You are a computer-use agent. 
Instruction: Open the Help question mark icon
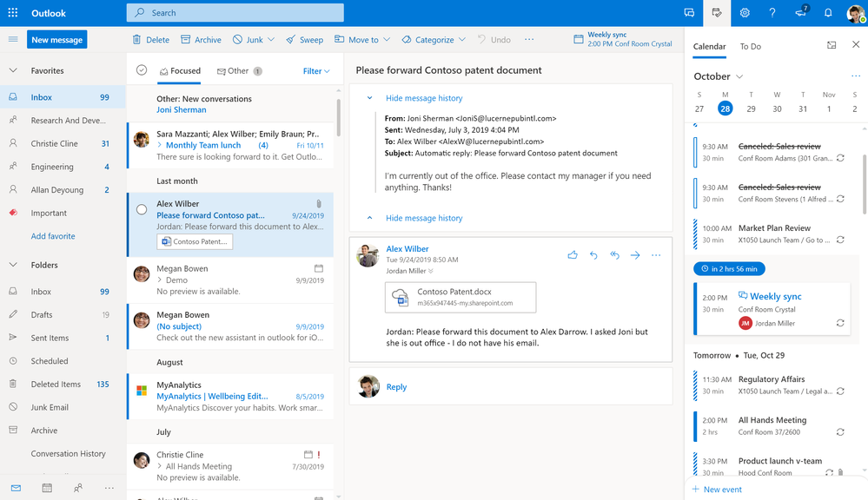[x=772, y=13]
